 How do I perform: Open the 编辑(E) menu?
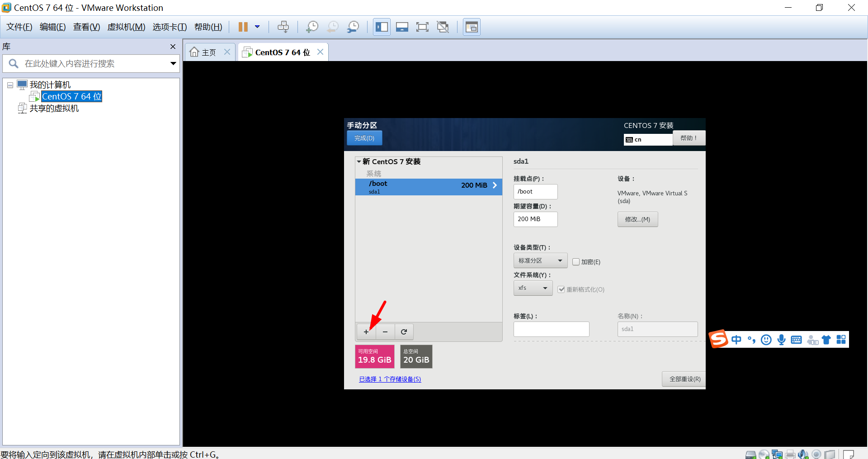coord(53,27)
